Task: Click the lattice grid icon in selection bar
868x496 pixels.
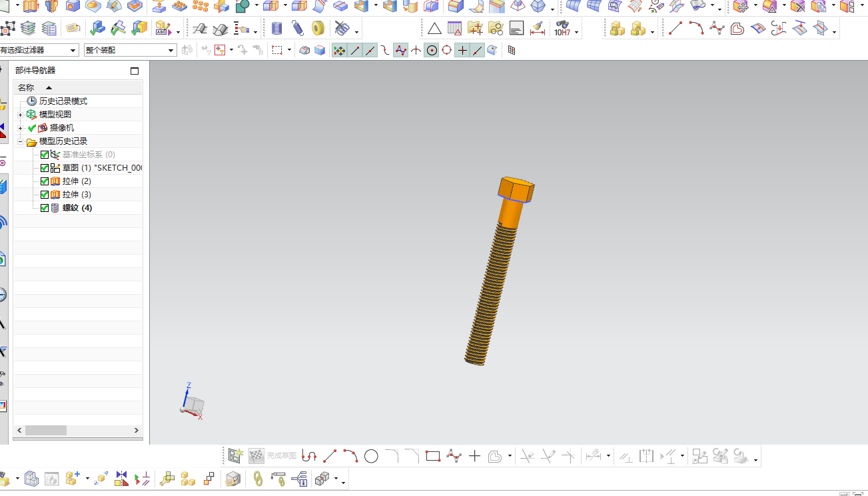Action: pos(511,50)
